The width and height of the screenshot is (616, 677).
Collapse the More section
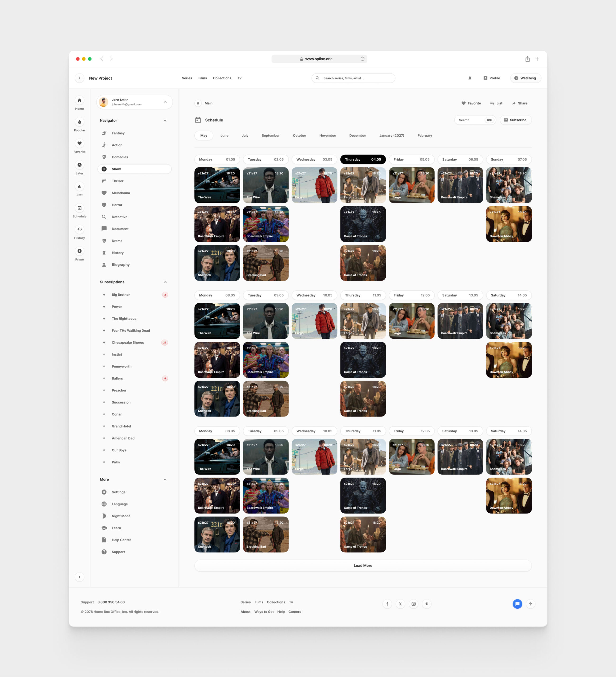coord(165,479)
